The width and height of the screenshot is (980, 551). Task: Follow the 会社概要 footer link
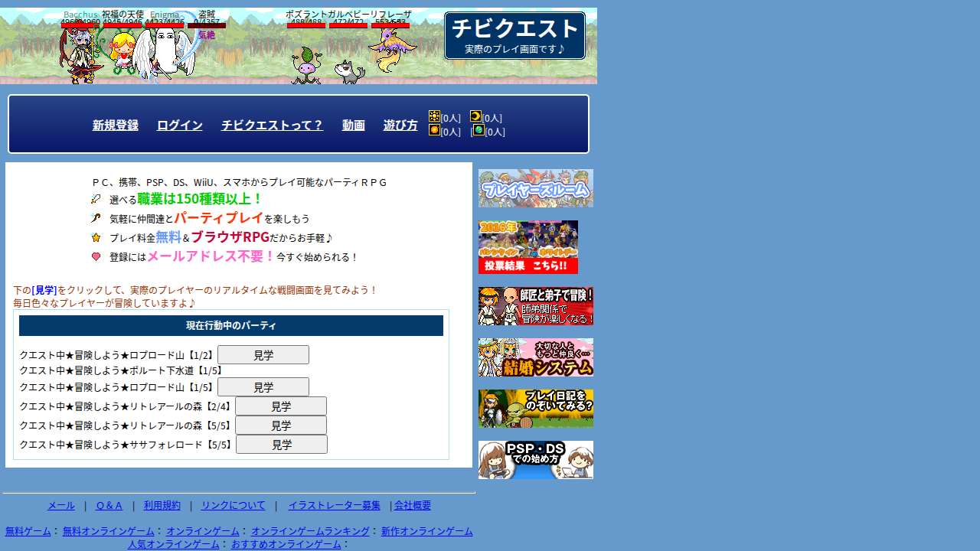pyautogui.click(x=413, y=506)
